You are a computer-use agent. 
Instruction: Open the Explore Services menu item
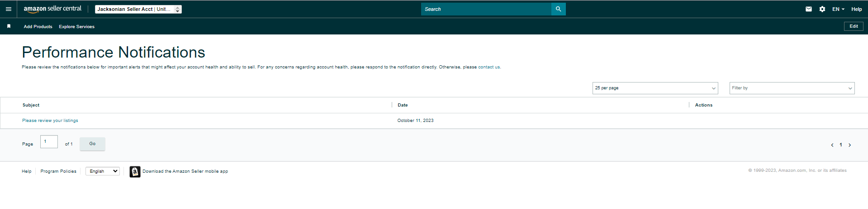76,27
